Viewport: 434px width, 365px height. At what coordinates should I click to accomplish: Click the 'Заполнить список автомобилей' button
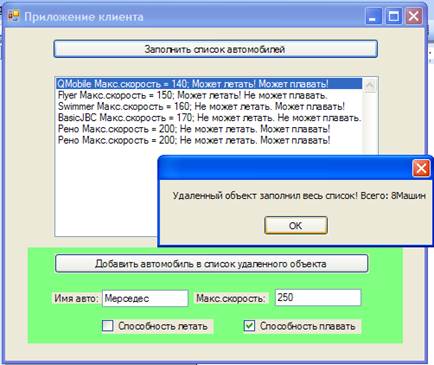pyautogui.click(x=215, y=49)
